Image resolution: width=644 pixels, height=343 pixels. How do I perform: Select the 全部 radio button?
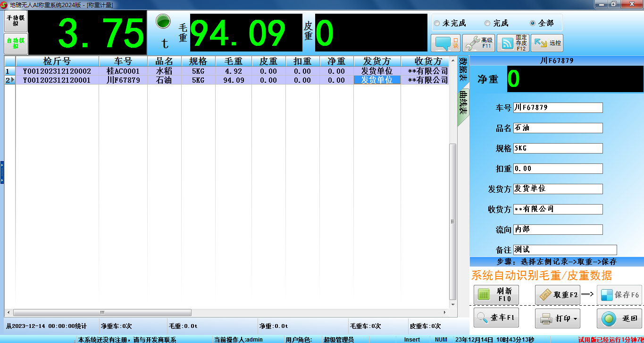(x=533, y=23)
